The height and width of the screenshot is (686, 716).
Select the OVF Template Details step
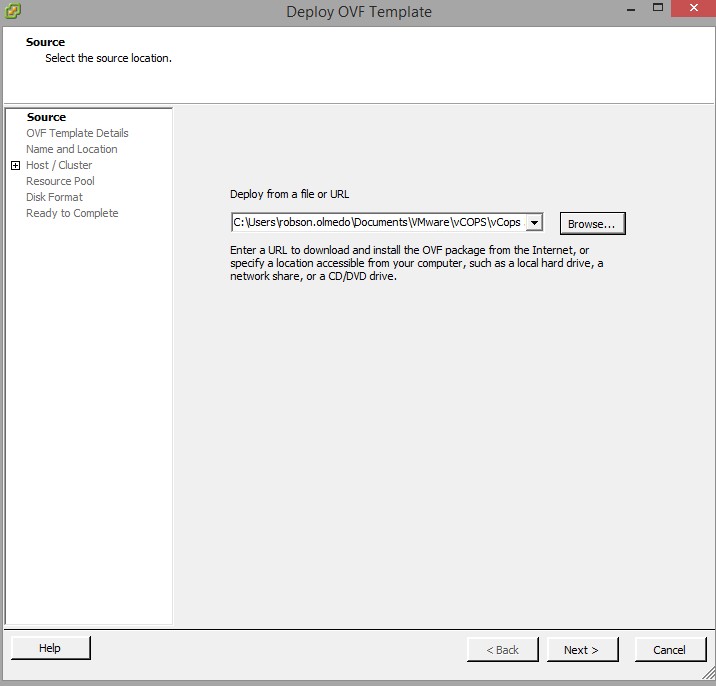coord(77,133)
